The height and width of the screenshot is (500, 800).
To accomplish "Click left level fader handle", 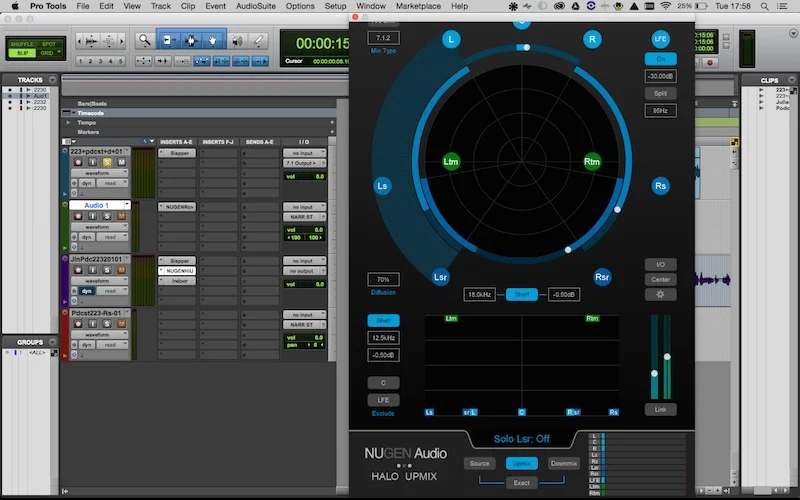I will [x=655, y=373].
